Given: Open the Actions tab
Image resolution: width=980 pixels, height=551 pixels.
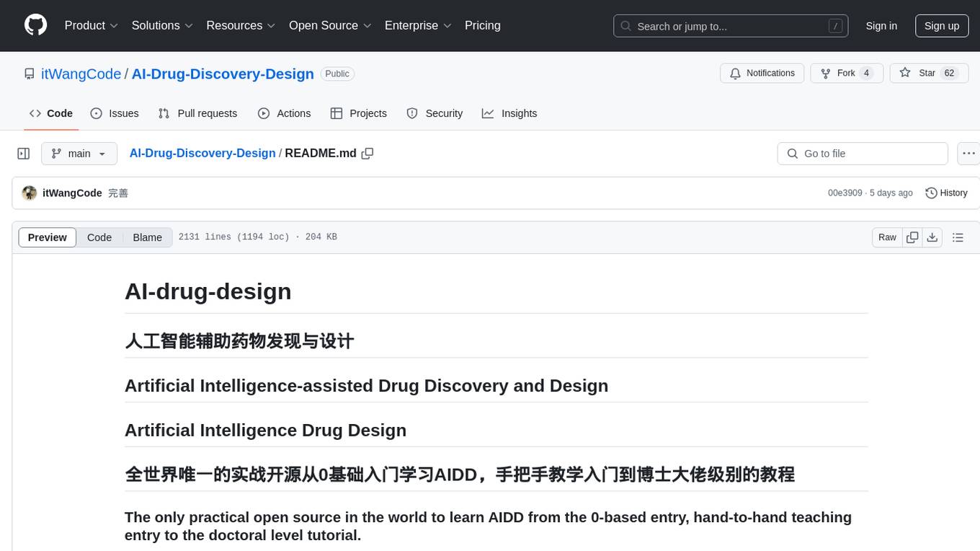Looking at the screenshot, I should [285, 113].
